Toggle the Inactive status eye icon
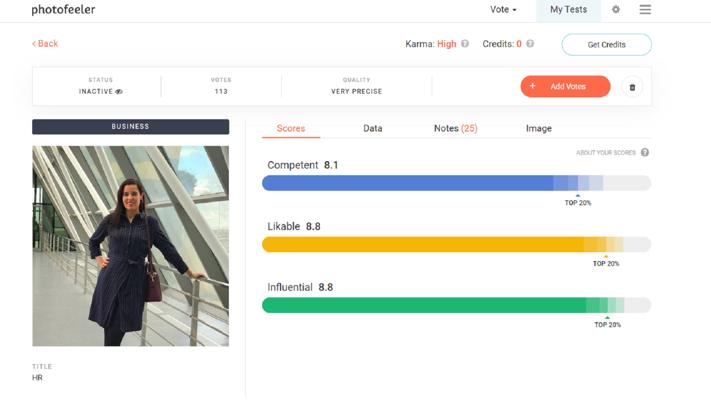 pos(119,92)
